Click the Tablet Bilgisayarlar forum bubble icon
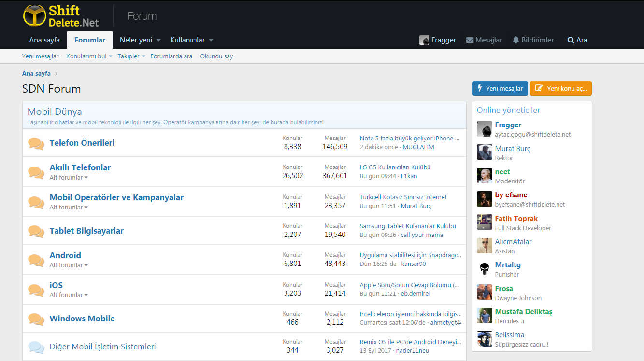The height and width of the screenshot is (361, 644). (36, 231)
